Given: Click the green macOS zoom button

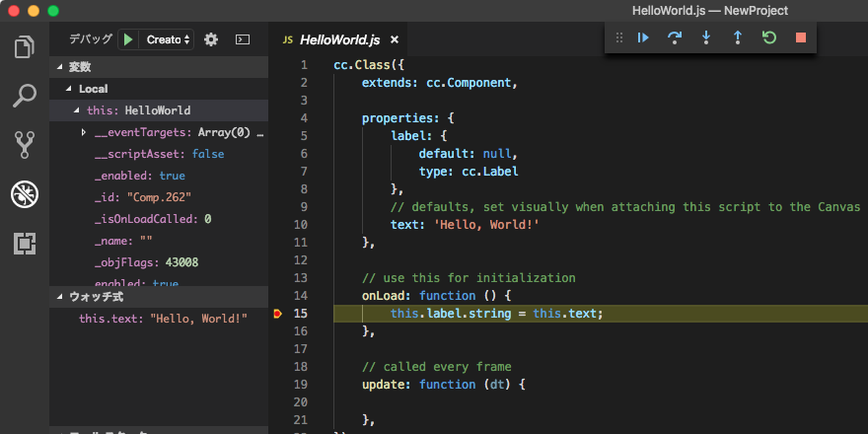Looking at the screenshot, I should [x=53, y=11].
